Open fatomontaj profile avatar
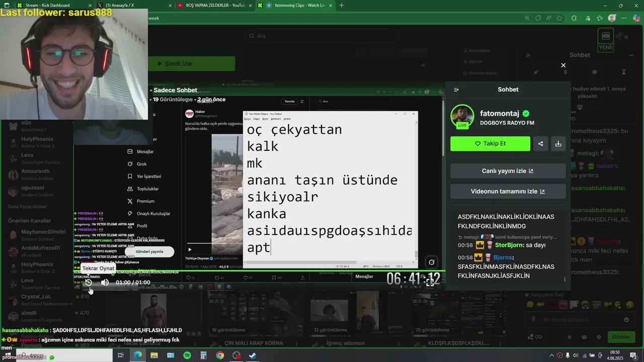 coord(462,117)
